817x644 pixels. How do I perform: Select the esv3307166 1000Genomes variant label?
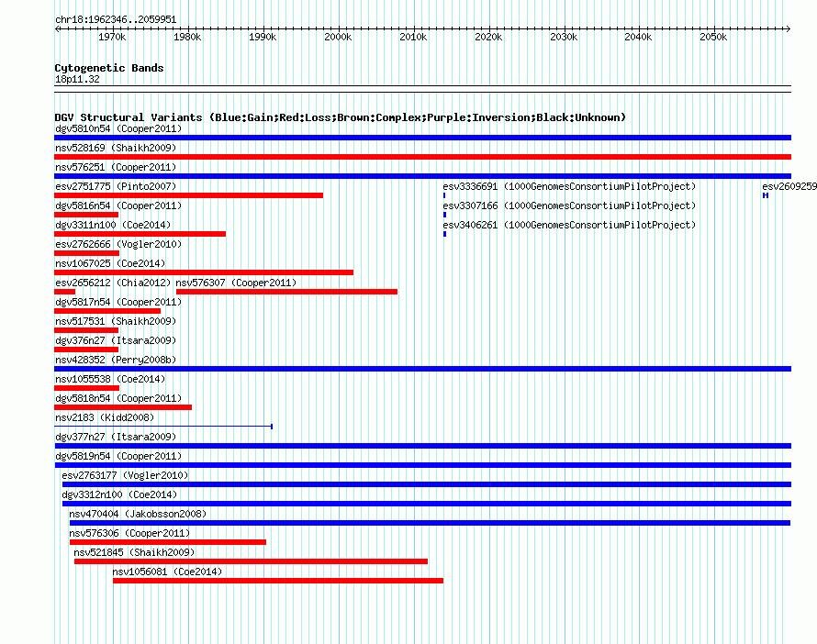[569, 205]
